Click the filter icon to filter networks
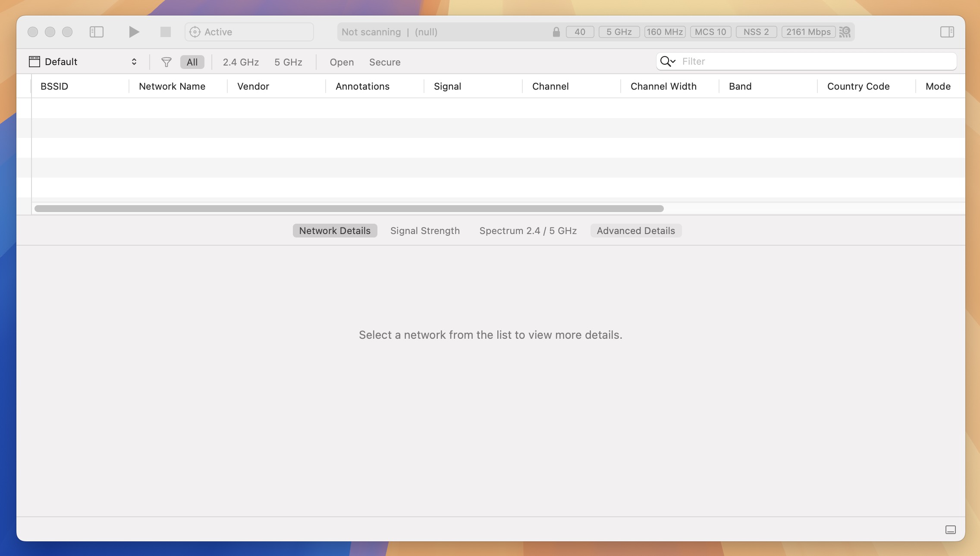The width and height of the screenshot is (980, 556). pyautogui.click(x=166, y=61)
